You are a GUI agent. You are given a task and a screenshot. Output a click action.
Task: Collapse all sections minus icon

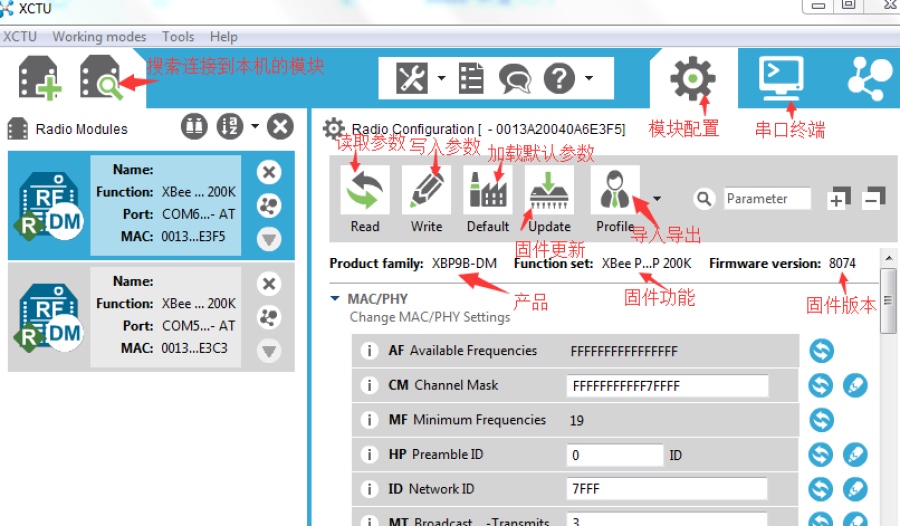tap(873, 199)
